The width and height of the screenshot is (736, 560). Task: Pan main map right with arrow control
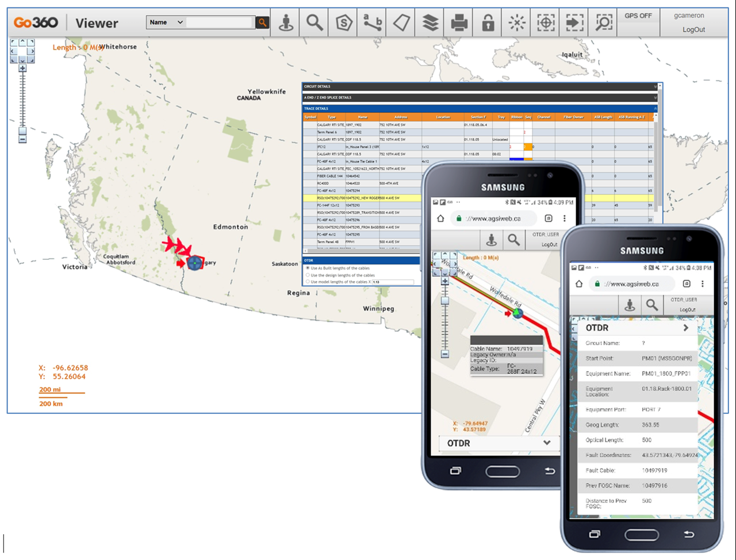[31, 51]
